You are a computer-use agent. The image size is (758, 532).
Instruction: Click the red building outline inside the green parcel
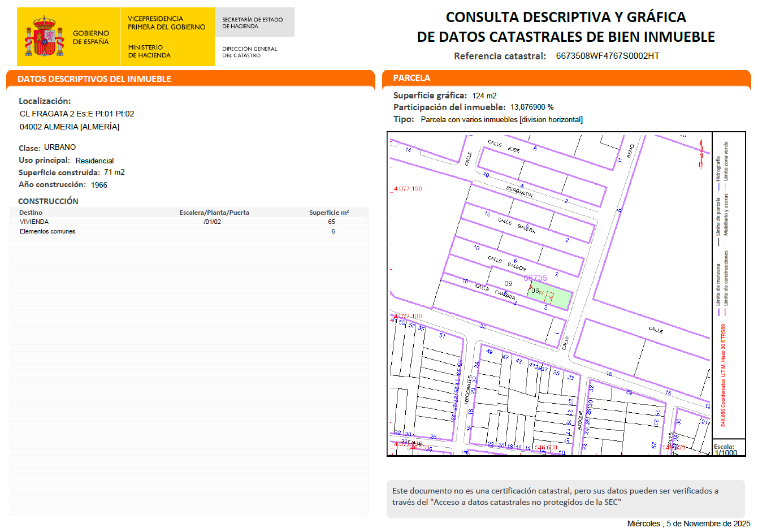click(549, 296)
